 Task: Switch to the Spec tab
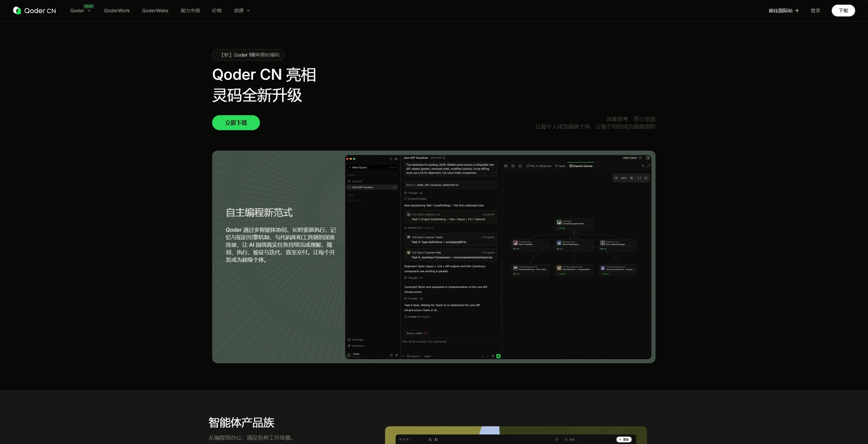pos(560,166)
